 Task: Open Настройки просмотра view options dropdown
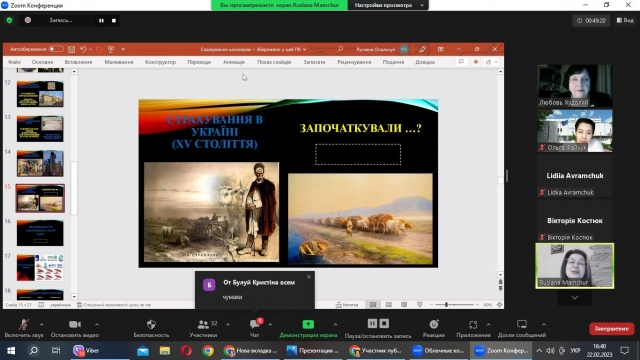[388, 5]
